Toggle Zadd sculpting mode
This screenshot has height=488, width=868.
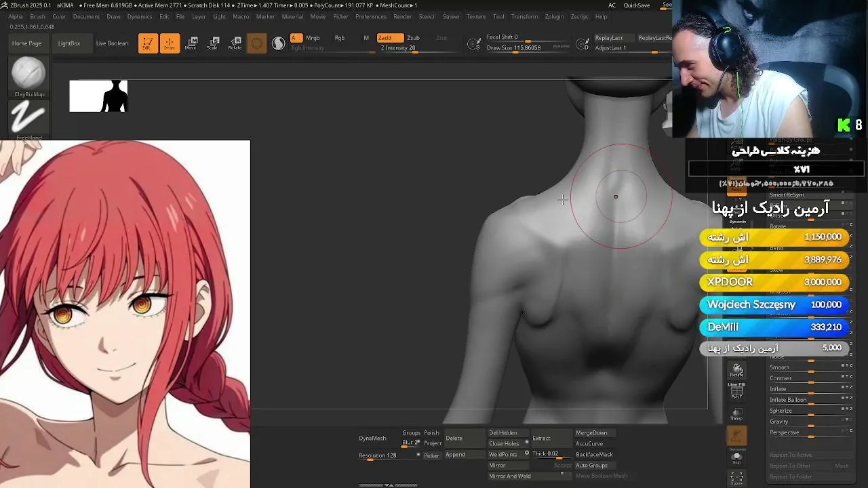[x=390, y=38]
